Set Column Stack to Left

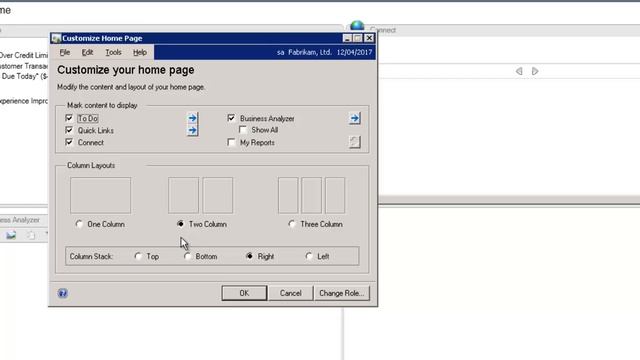309,256
